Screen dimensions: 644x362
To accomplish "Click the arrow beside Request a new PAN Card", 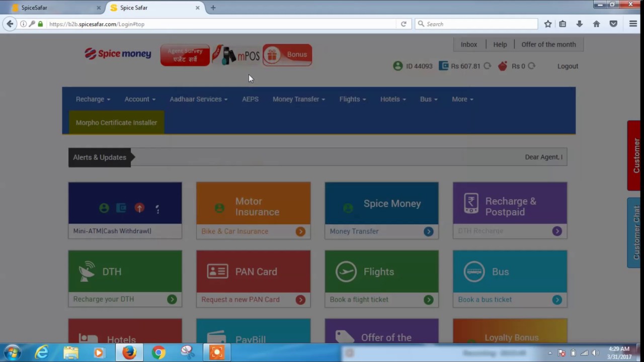I will click(300, 300).
